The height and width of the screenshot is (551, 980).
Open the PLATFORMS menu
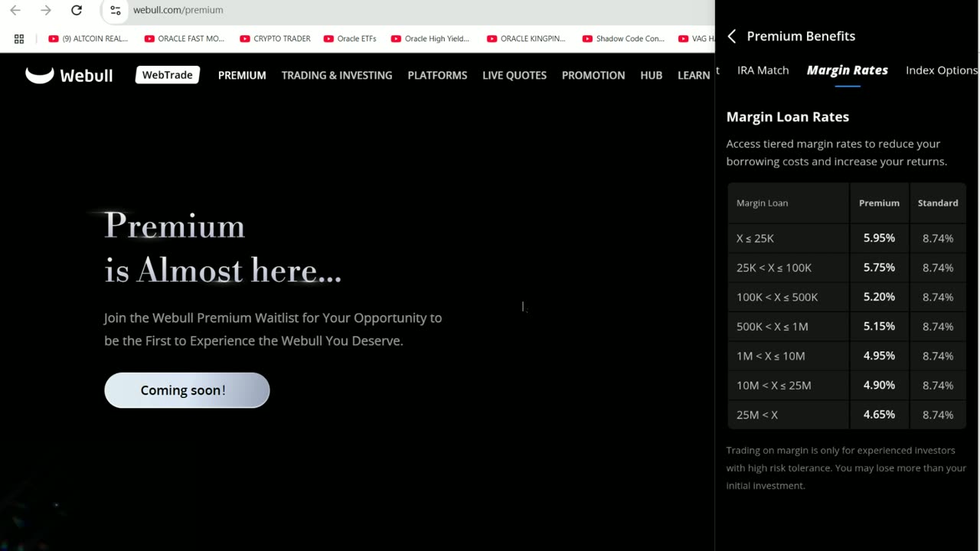tap(437, 75)
